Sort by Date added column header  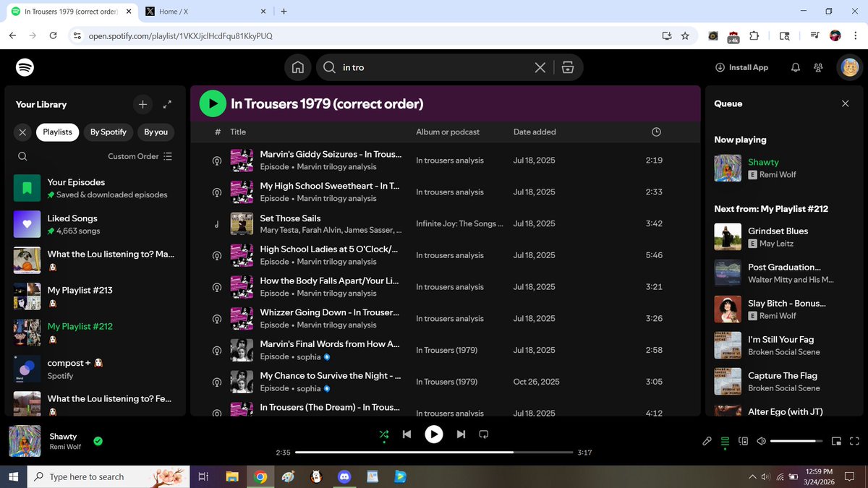coord(534,132)
